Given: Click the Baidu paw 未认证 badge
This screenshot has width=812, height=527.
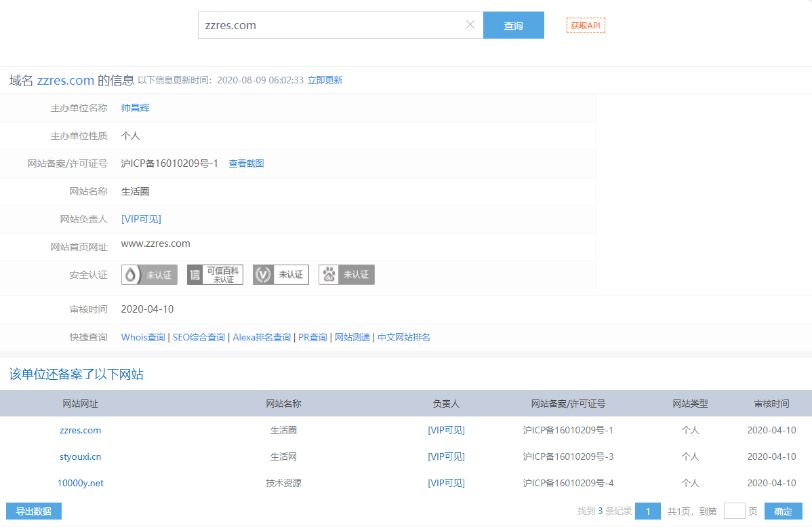Looking at the screenshot, I should 346,275.
